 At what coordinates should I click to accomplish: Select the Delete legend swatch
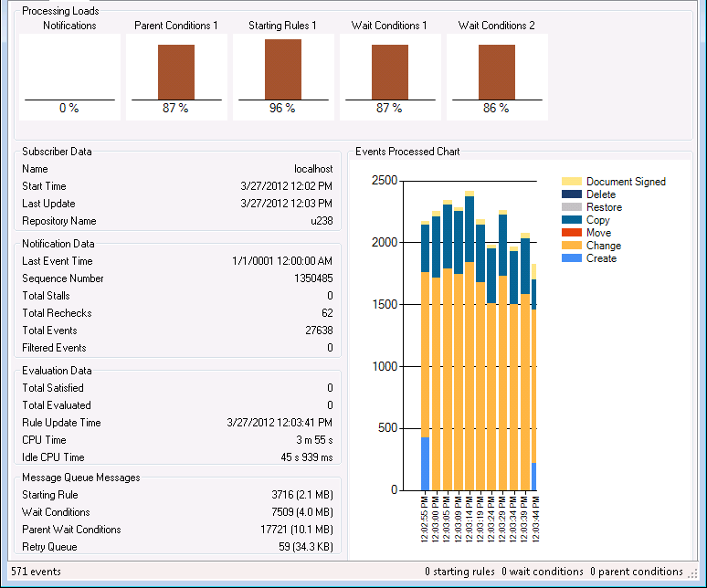[571, 194]
